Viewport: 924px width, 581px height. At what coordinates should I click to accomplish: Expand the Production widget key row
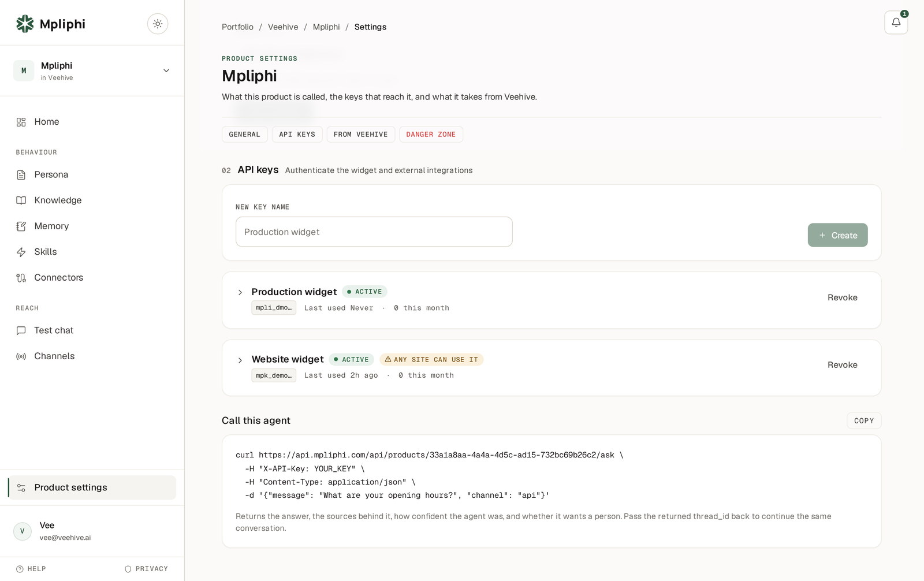(240, 293)
